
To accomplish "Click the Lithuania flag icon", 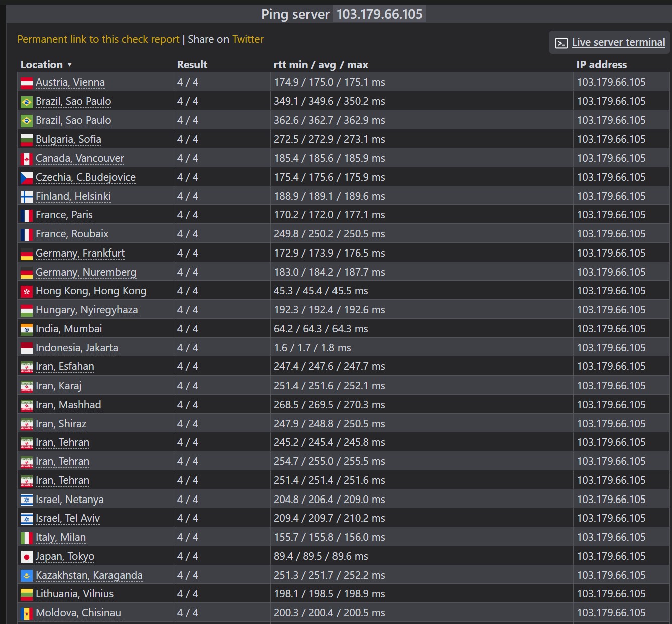I will click(x=27, y=594).
